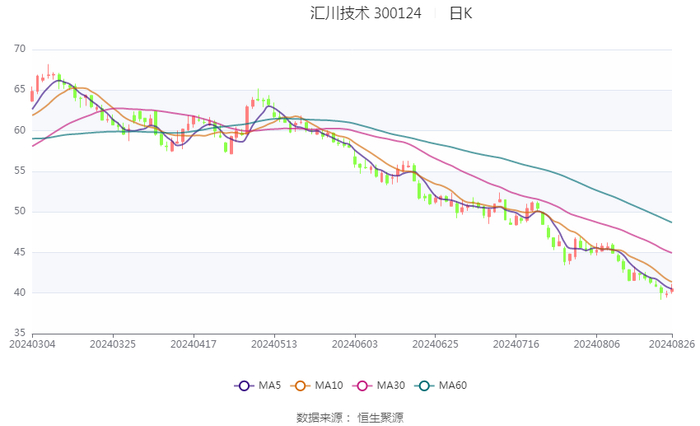Click the 50 price label on y-axis
This screenshot has width=700, height=426.
point(20,211)
